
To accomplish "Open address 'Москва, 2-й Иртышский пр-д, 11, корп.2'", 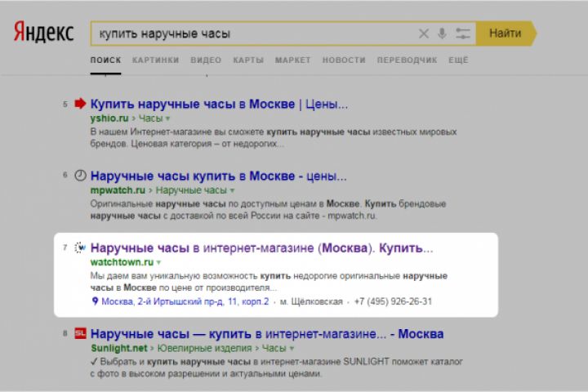I will coord(185,301).
